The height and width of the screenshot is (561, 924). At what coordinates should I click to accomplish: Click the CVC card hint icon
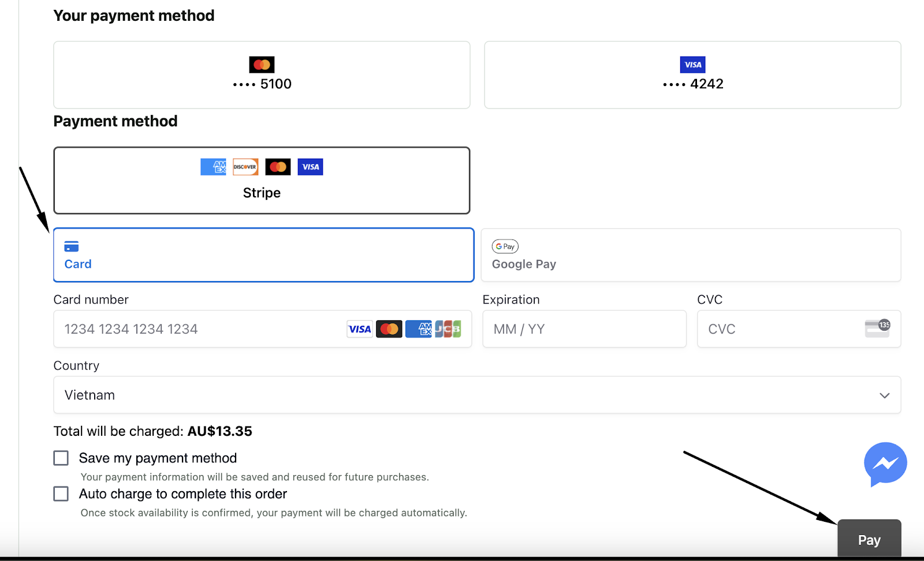[x=878, y=328]
